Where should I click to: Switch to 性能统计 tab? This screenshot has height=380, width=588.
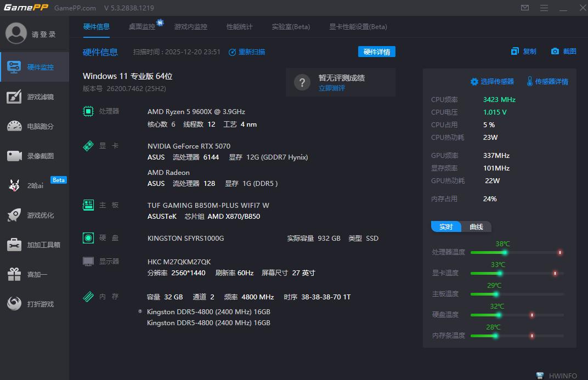240,27
